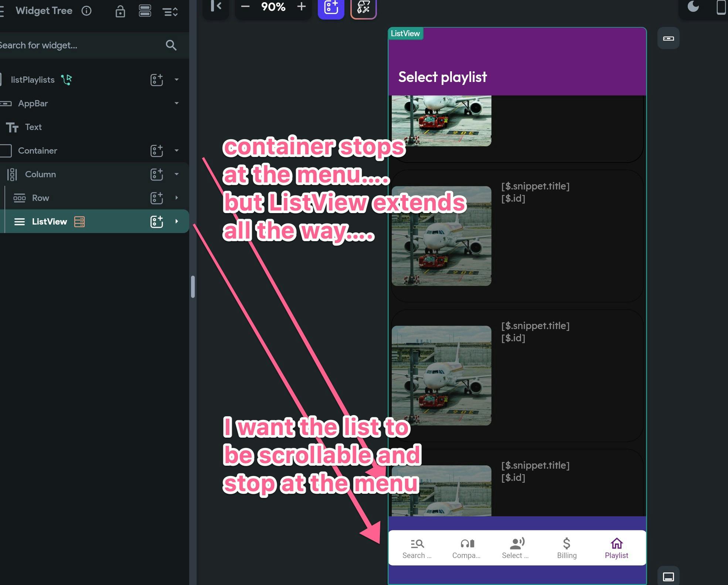The width and height of the screenshot is (728, 585).
Task: Collapse the Column tree node arrow
Action: tap(177, 174)
